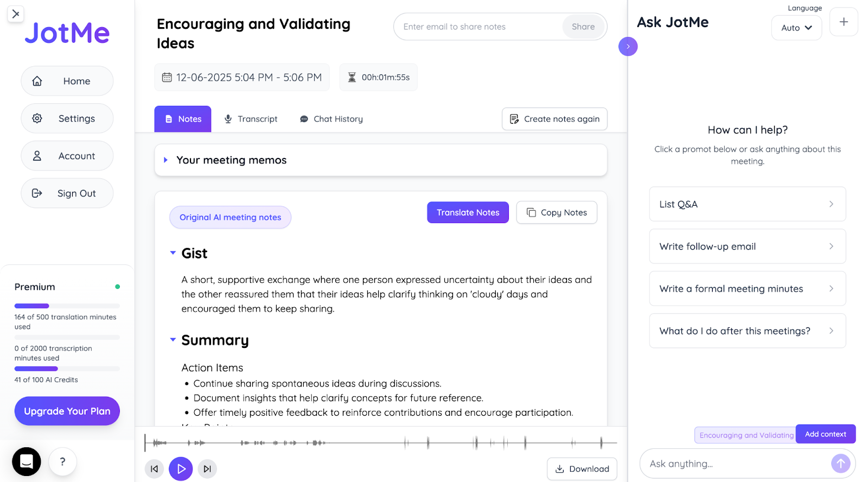Send a question with the arrow icon
Image resolution: width=868 pixels, height=482 pixels.
[x=840, y=463]
